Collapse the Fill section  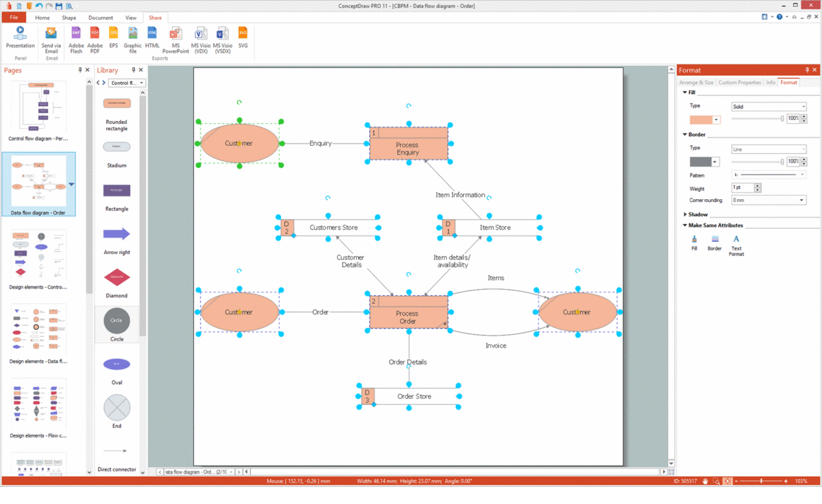tap(685, 92)
